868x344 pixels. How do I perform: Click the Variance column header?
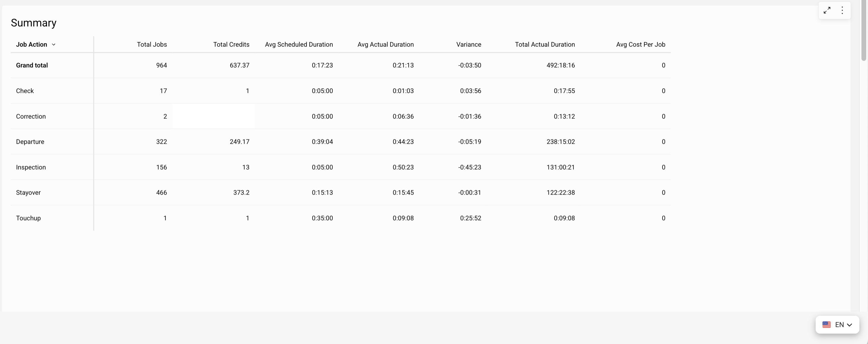[469, 45]
